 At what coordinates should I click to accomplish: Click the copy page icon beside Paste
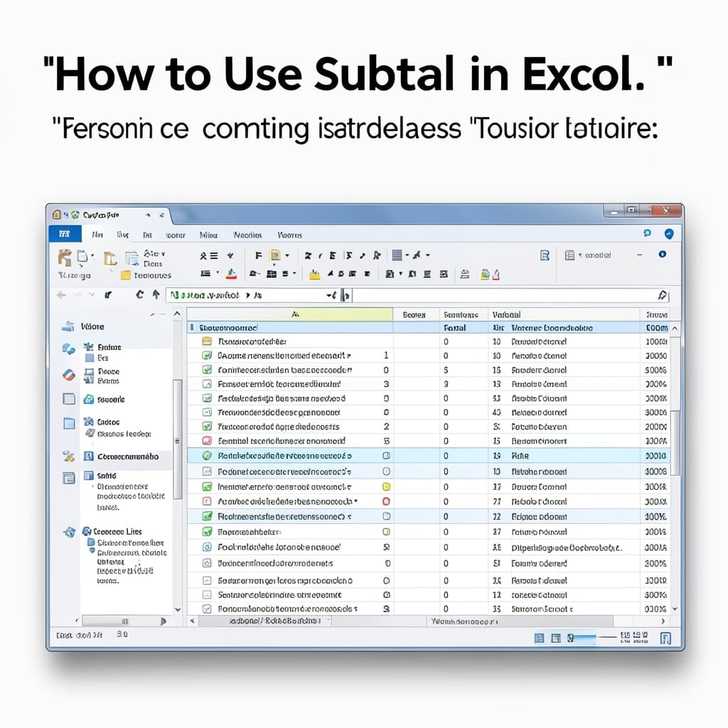(x=82, y=257)
